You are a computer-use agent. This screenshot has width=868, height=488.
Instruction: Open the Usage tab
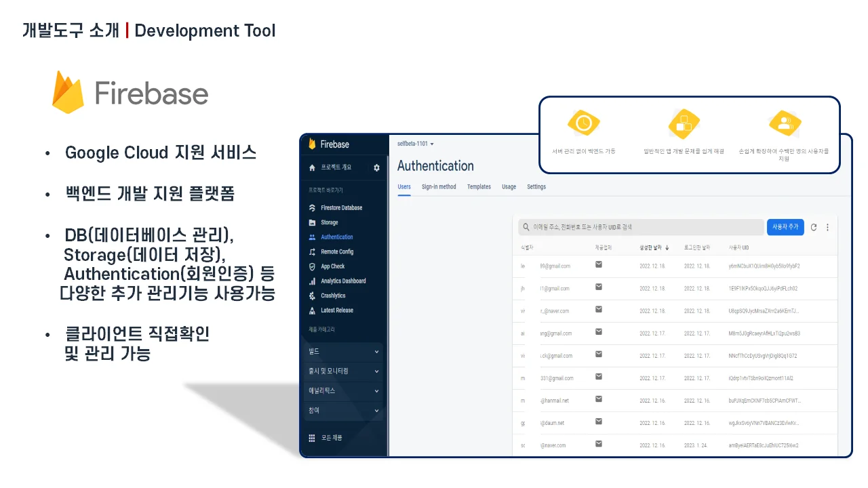[509, 187]
